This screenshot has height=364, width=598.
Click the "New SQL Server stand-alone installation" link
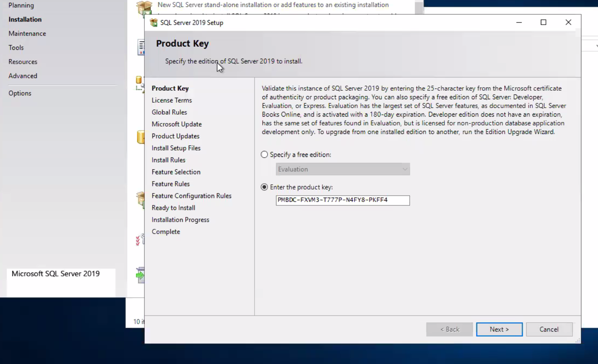pos(273,5)
